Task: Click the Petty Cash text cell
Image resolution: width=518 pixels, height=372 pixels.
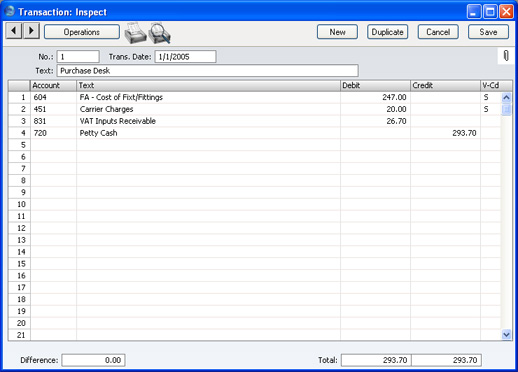Action: point(208,133)
